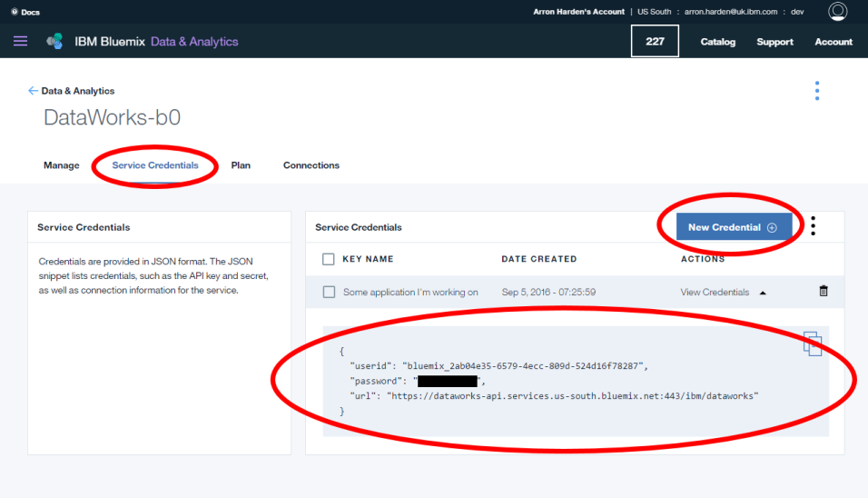Screen dimensions: 868x498
Task: Click the Data & Analytics breadcrumb link
Action: (78, 91)
